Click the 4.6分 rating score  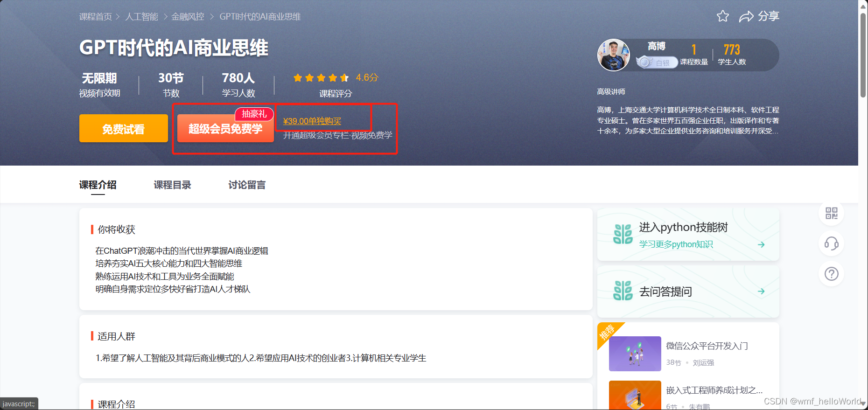click(x=367, y=77)
